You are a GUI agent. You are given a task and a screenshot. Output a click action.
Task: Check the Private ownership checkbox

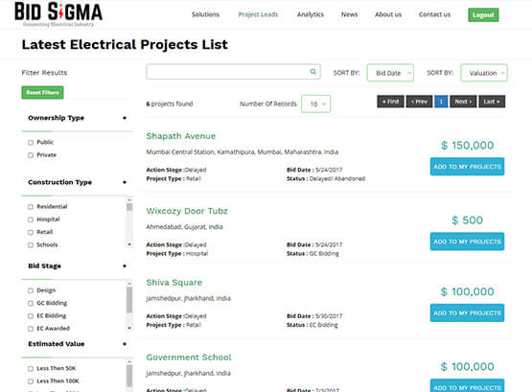[31, 155]
